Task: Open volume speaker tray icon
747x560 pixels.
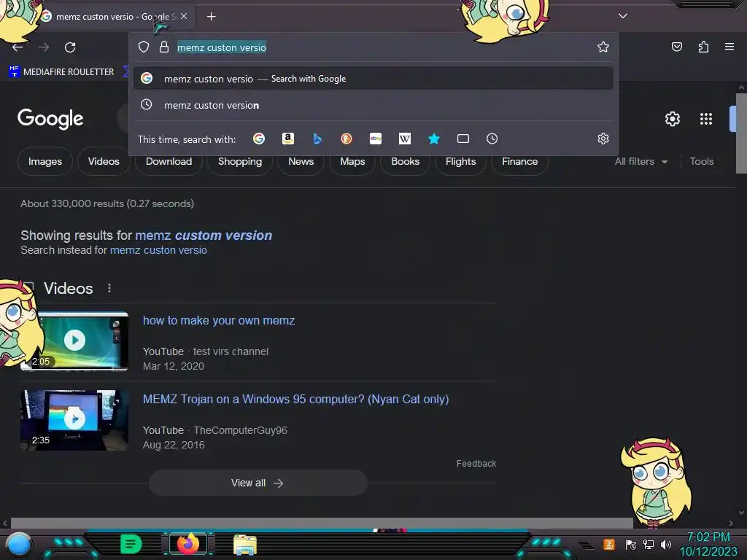Action: tap(665, 544)
